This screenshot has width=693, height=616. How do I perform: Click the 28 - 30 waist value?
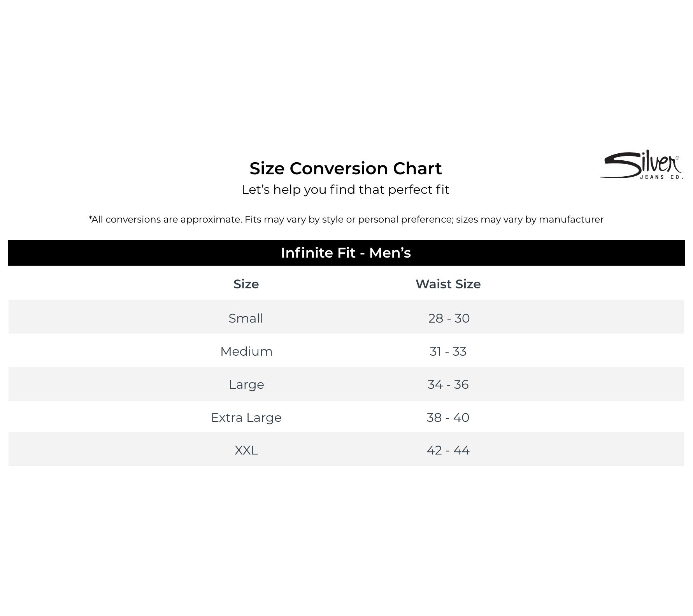pyautogui.click(x=449, y=318)
